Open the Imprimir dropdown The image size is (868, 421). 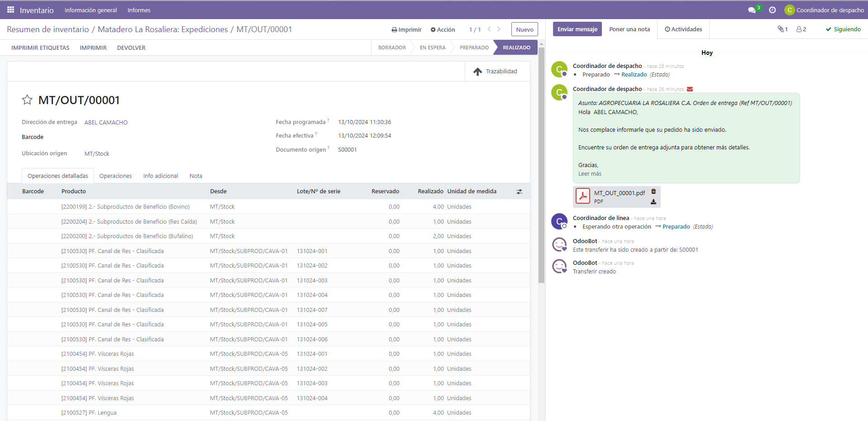(406, 29)
